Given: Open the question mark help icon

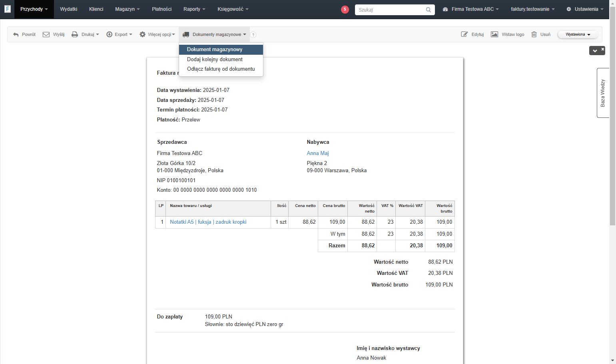Looking at the screenshot, I should coord(253,35).
